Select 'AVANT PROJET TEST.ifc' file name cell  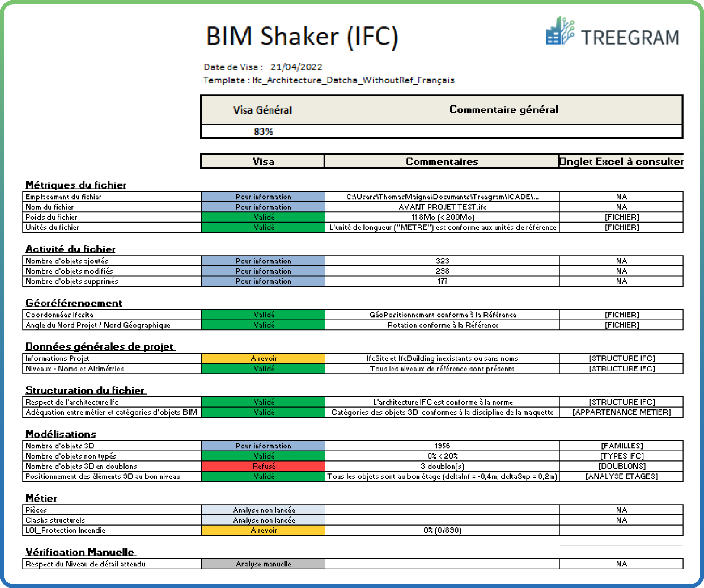pyautogui.click(x=442, y=207)
